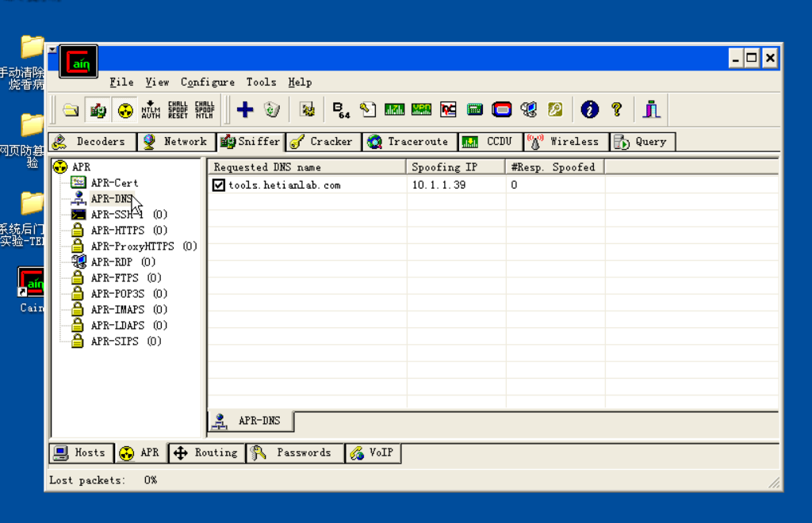Open title bar dropdown arrow beside Cain logo
This screenshot has height=523, width=812.
tap(52, 50)
